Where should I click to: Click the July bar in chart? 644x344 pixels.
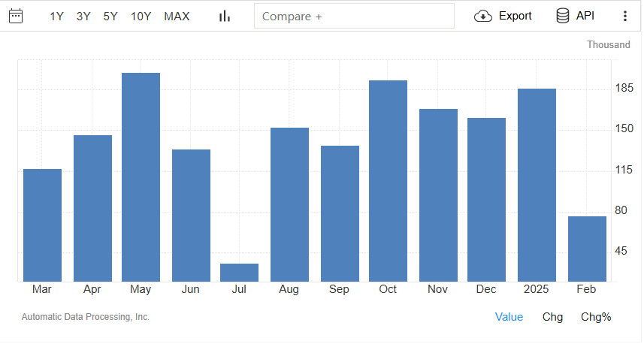click(239, 273)
